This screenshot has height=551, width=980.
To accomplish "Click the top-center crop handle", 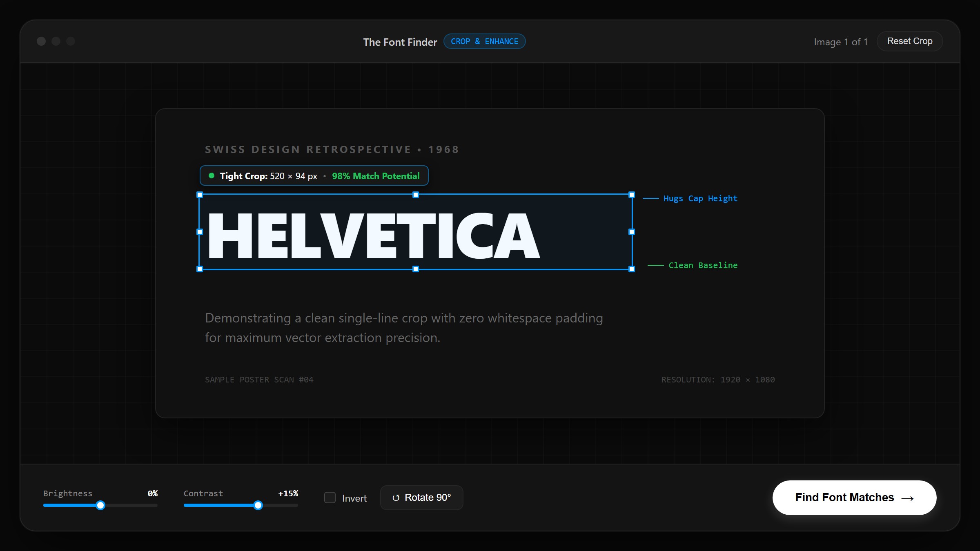I will tap(416, 195).
